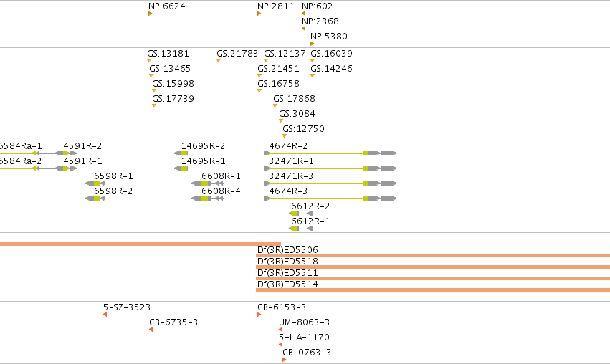Click the GS:12137 marker triangle

tap(266, 61)
